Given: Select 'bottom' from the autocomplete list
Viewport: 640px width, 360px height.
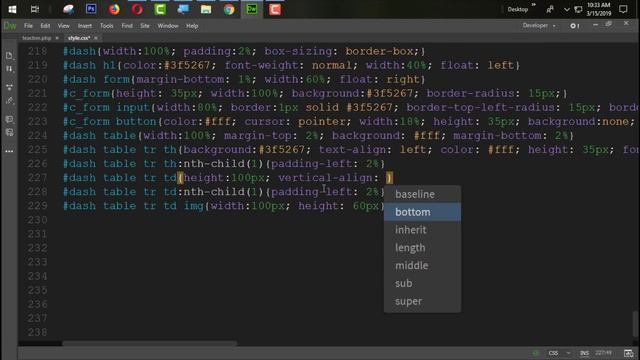Looking at the screenshot, I should 422,212.
